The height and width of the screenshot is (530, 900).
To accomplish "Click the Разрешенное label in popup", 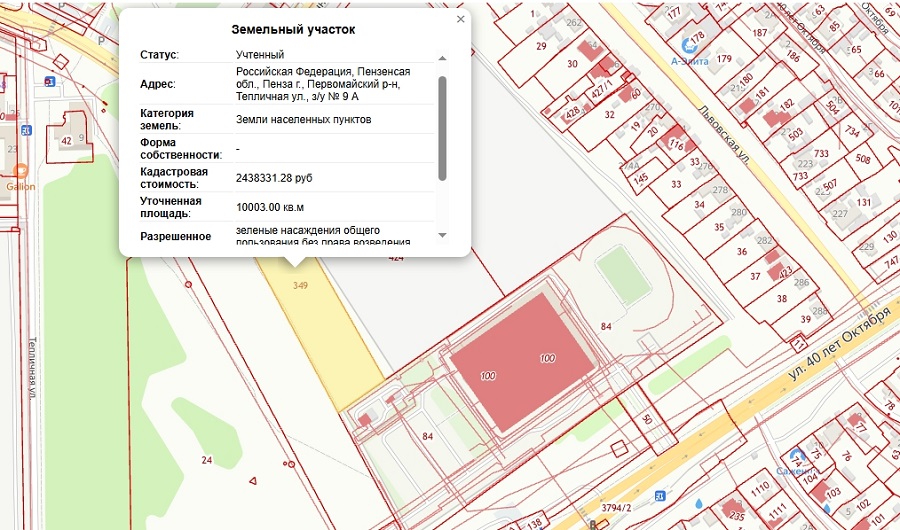I will [176, 237].
